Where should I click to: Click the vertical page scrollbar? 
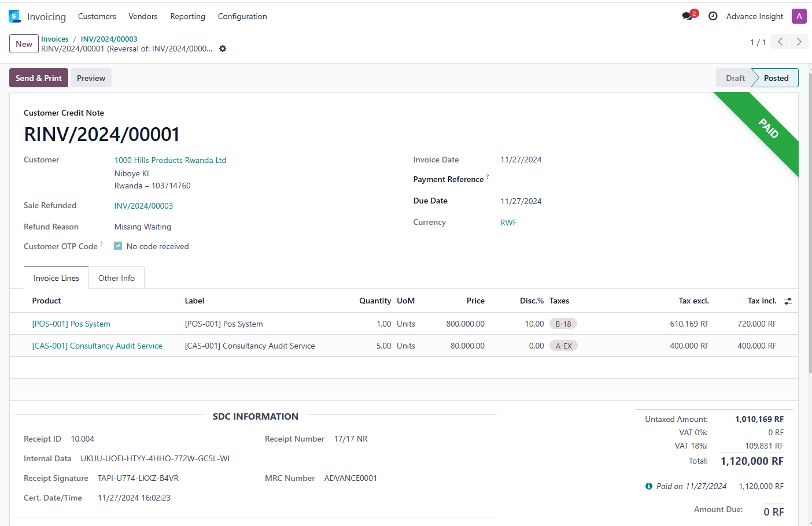(810, 223)
